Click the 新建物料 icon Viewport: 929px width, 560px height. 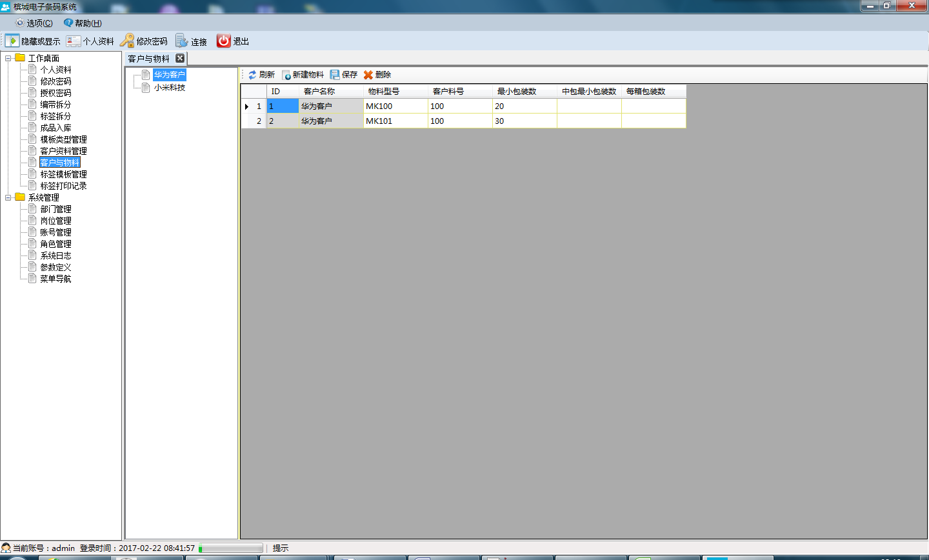click(286, 75)
